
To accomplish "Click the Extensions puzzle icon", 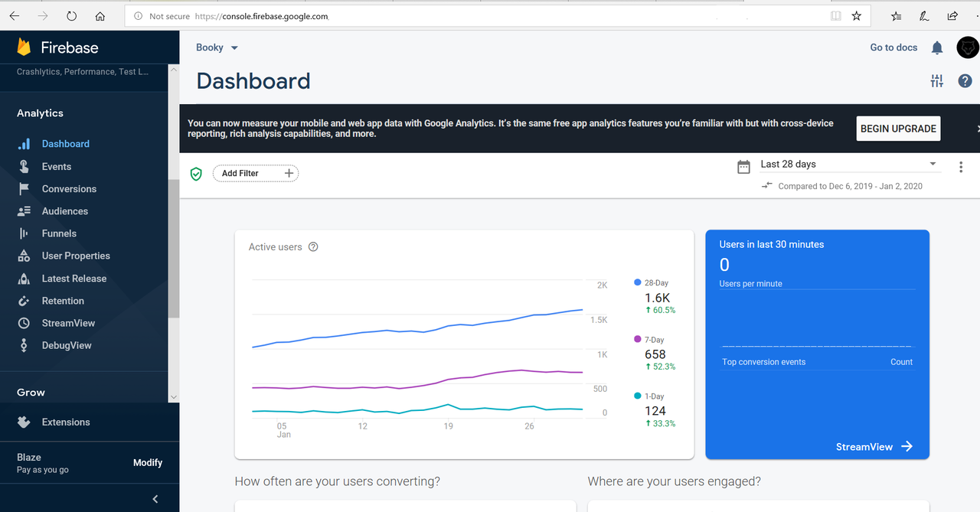I will (x=24, y=422).
